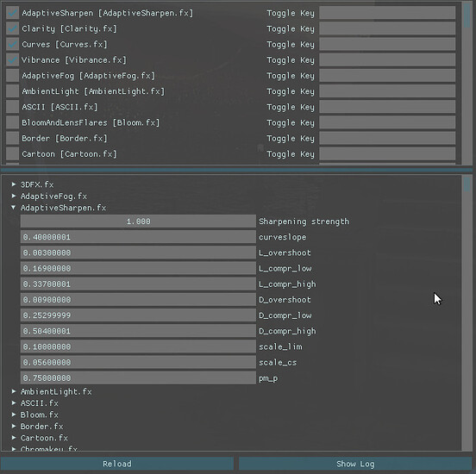Click the 'Sharpening strength' label
Image resolution: width=476 pixels, height=474 pixels.
point(304,221)
